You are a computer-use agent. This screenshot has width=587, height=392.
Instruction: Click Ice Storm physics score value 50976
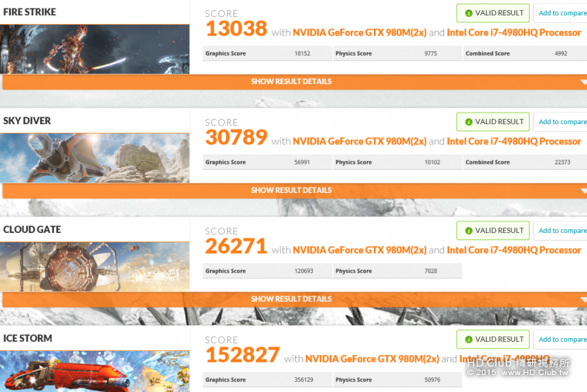pos(433,380)
